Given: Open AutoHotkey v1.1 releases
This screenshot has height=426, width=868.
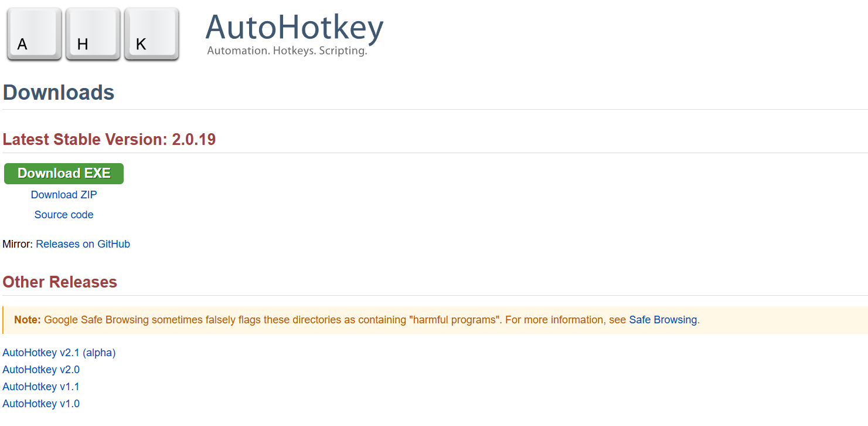Looking at the screenshot, I should point(40,386).
